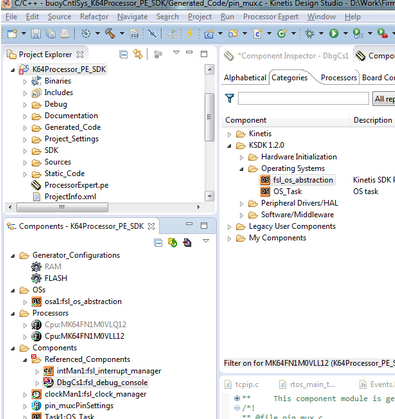This screenshot has width=395, height=419.
Task: Click the Save icon in toolbar
Action: coord(36,34)
